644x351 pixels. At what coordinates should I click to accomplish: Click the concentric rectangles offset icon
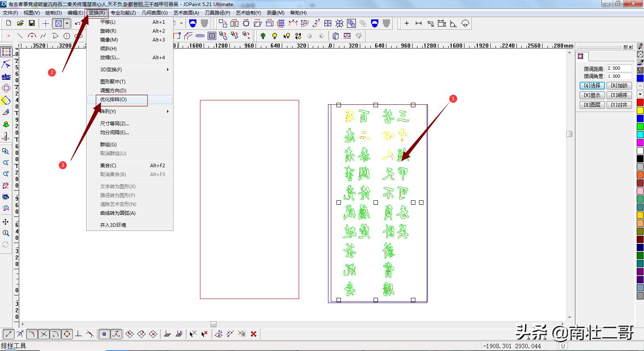212,36
